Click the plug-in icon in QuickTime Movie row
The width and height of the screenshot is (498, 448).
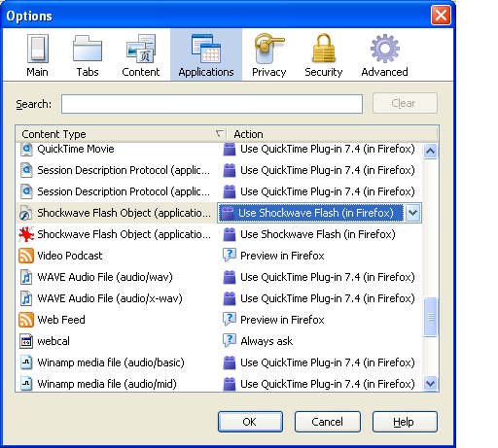pos(230,149)
